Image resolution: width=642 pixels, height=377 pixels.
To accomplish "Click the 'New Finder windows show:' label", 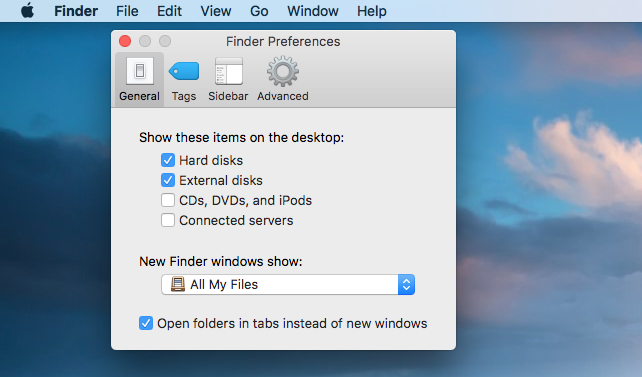I will tap(221, 261).
